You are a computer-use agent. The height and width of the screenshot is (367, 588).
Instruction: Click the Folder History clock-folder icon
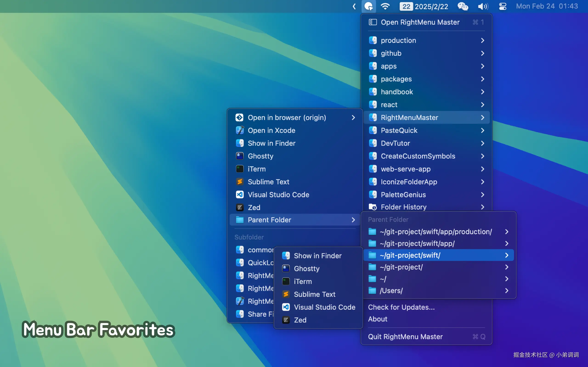coord(373,207)
